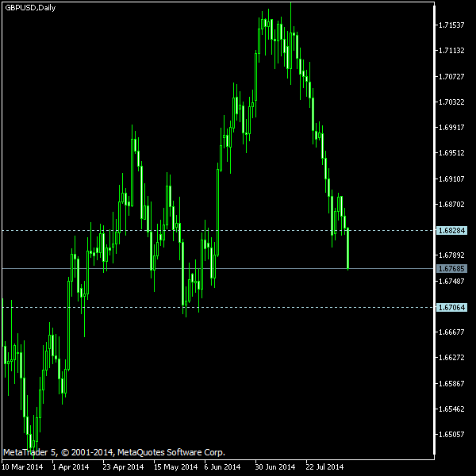Click the 23 Apr 2014 date label

[123, 467]
